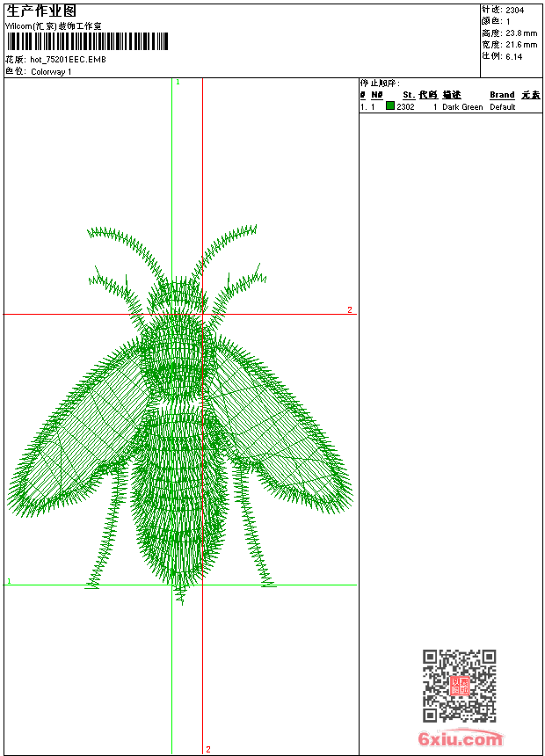Click the 描述 column header
This screenshot has height=756, width=545.
(x=452, y=95)
